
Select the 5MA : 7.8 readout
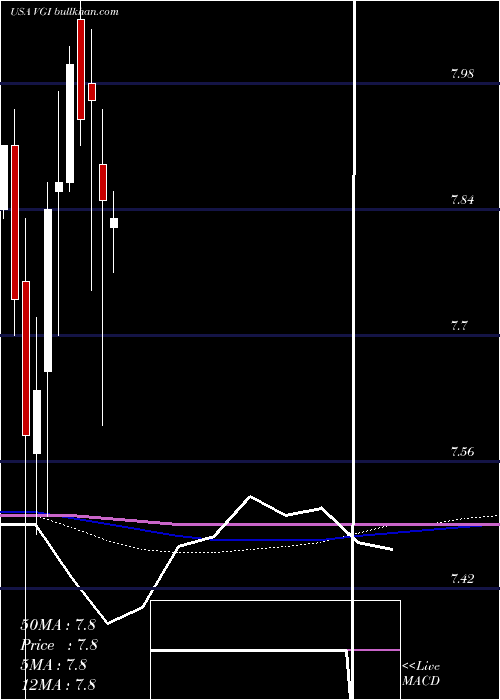click(54, 665)
